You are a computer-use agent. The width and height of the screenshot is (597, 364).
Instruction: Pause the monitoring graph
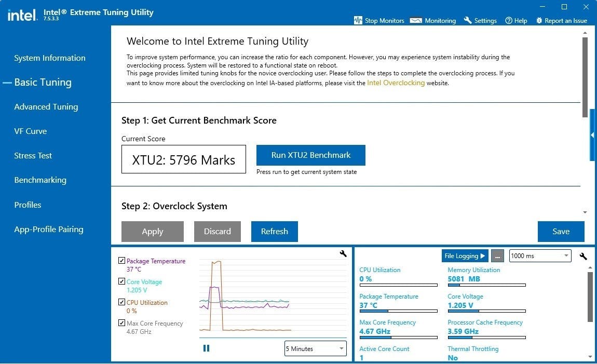click(206, 348)
